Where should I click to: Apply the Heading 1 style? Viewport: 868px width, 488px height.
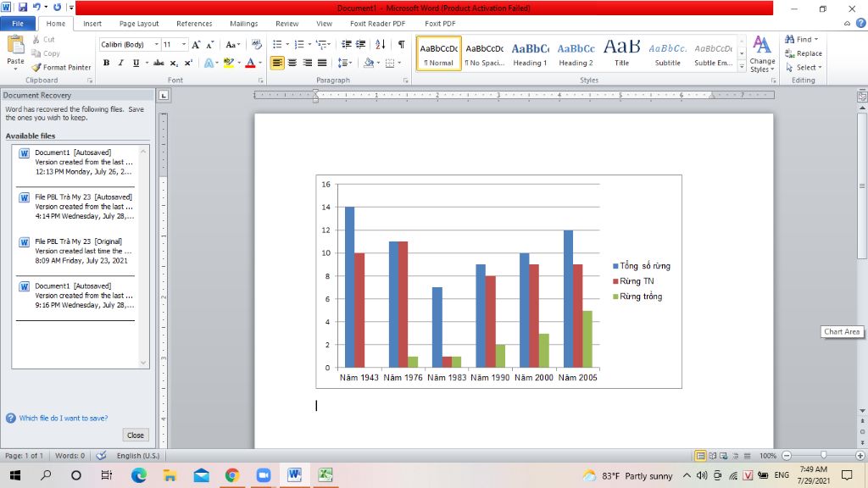(530, 53)
